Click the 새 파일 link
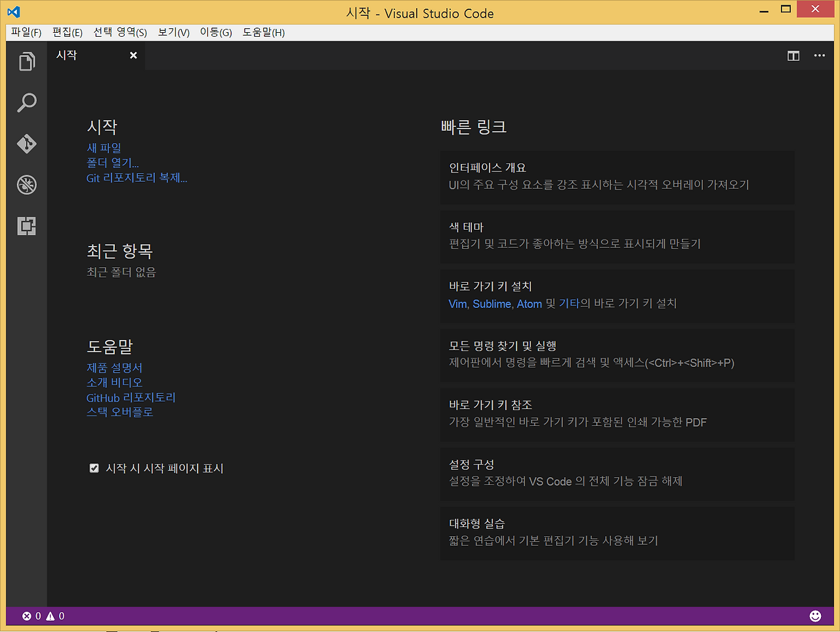840x632 pixels. pyautogui.click(x=104, y=148)
